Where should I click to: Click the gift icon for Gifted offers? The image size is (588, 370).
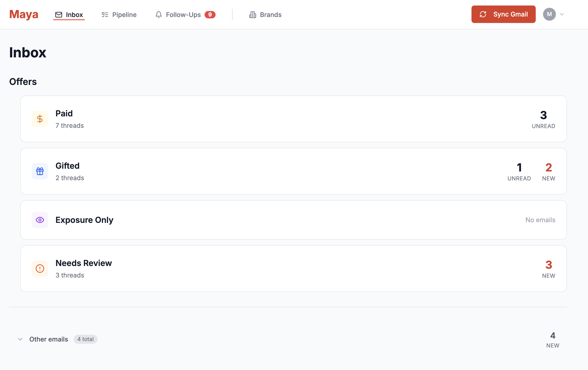39,171
